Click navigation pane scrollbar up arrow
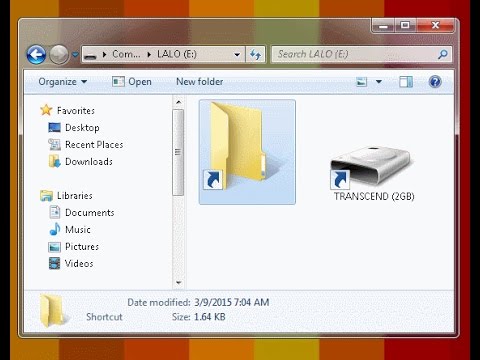This screenshot has height=360, width=480. 178,102
